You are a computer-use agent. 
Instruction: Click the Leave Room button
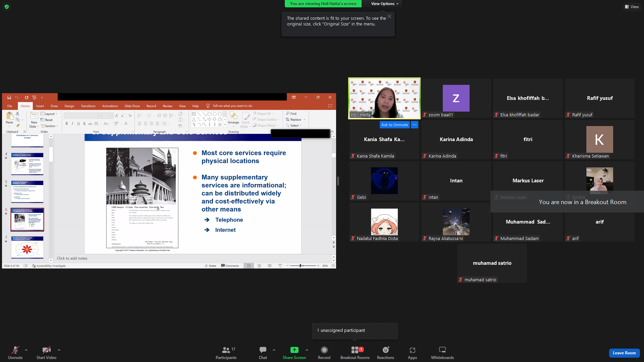(x=624, y=353)
